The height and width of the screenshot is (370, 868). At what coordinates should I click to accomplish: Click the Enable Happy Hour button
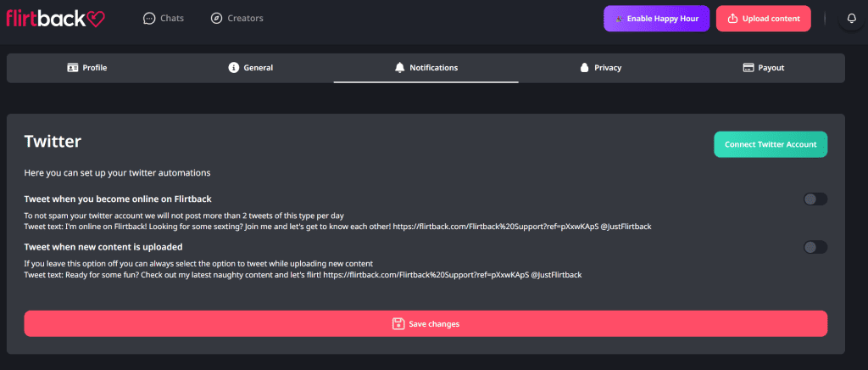coord(657,19)
